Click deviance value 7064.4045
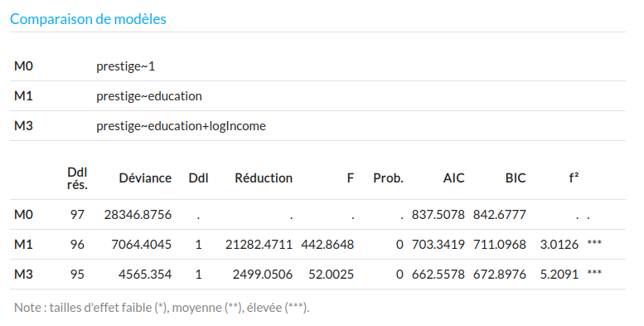 [141, 245]
